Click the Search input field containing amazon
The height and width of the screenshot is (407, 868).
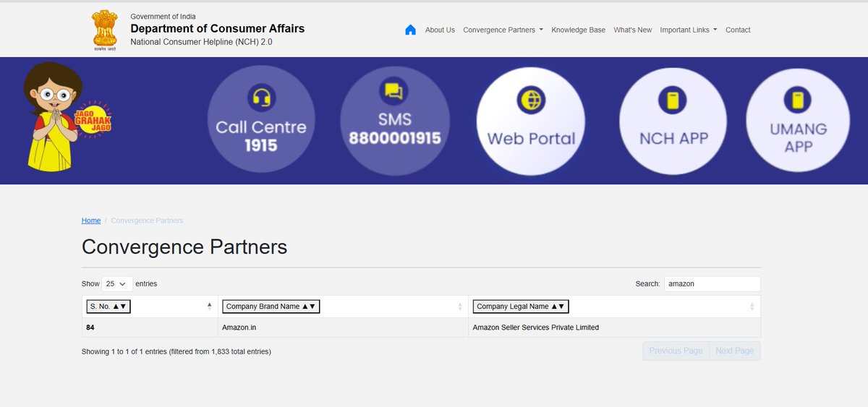[x=712, y=284]
